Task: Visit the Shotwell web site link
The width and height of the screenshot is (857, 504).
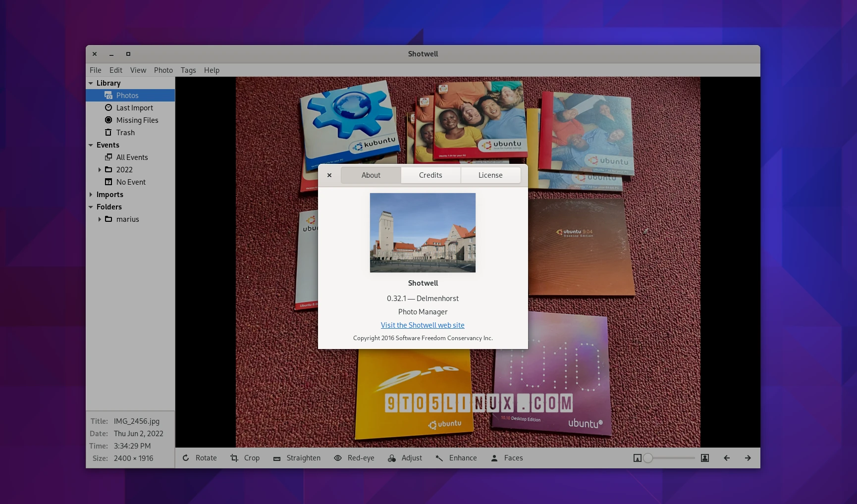Action: (x=423, y=325)
